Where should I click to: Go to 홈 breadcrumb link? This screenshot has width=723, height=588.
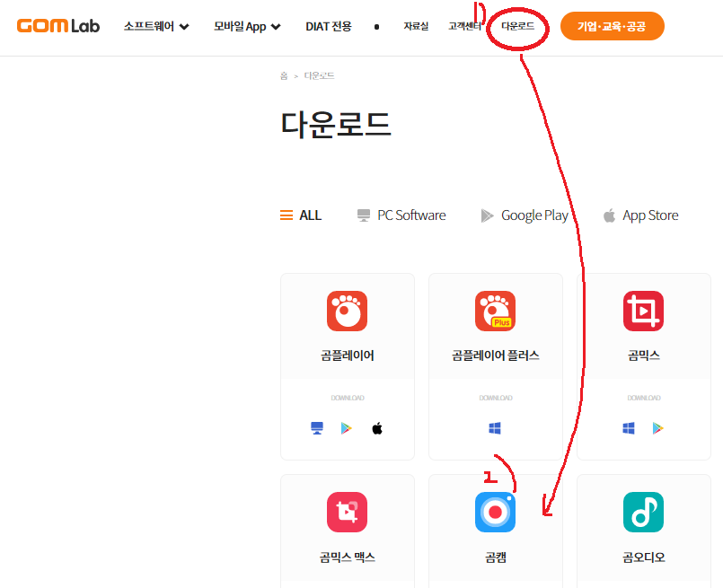[284, 76]
